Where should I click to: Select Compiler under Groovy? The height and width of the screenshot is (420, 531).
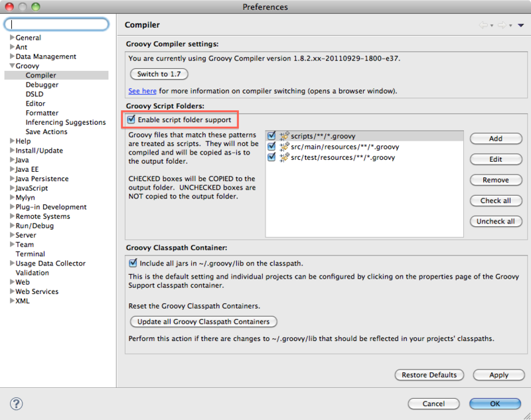click(x=40, y=75)
